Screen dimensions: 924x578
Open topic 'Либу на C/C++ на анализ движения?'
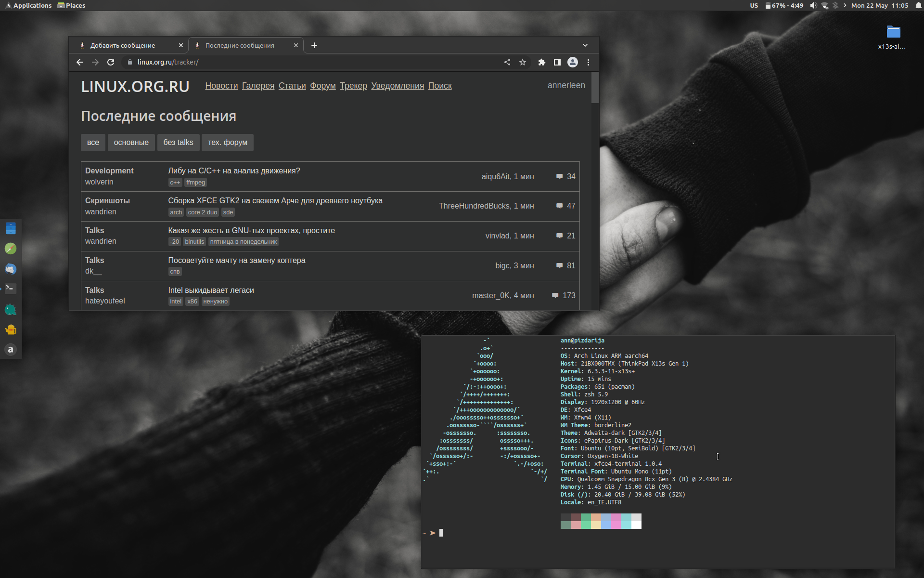[234, 171]
